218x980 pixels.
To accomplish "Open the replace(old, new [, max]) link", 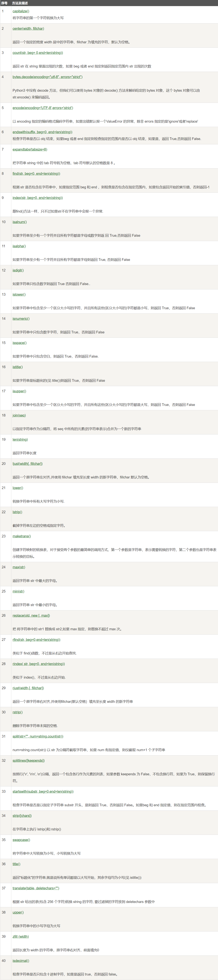I will click(31, 615).
